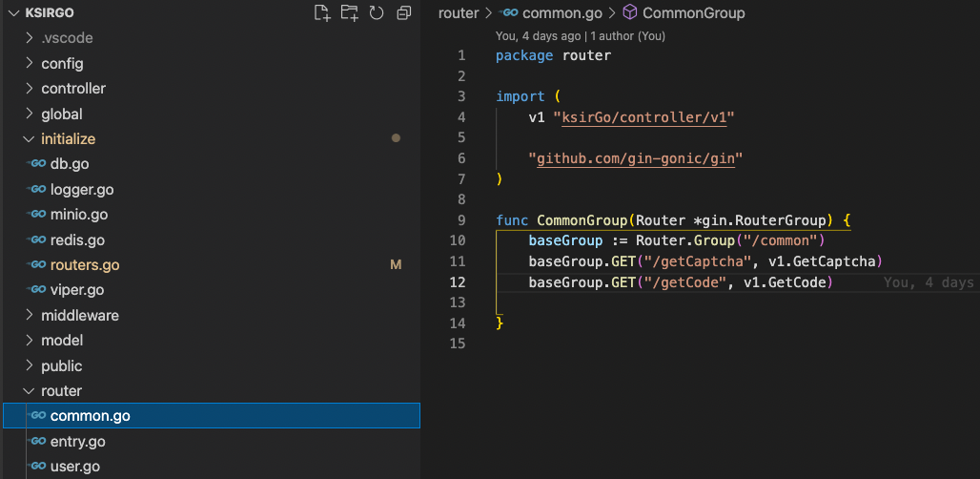Select the router breadcrumb segment
The height and width of the screenshot is (479, 980).
point(458,13)
